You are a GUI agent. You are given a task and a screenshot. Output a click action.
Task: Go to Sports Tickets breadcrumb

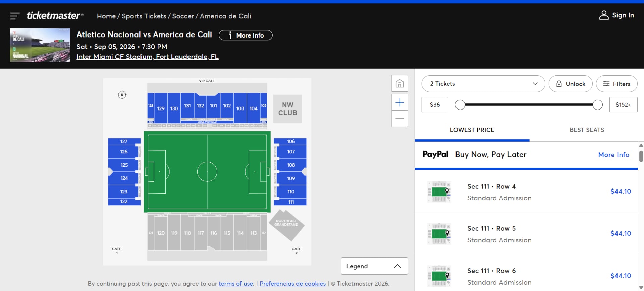(144, 16)
